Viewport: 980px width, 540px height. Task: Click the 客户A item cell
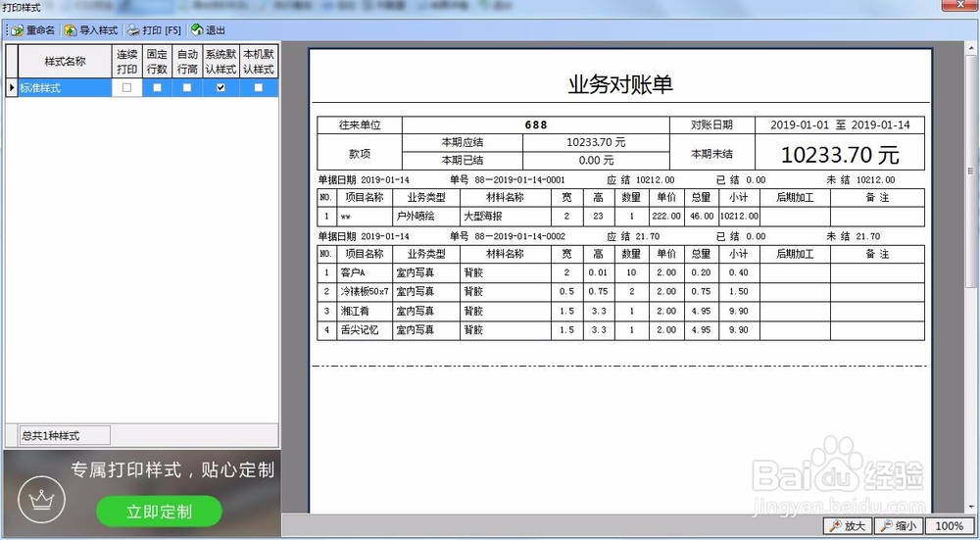click(365, 272)
